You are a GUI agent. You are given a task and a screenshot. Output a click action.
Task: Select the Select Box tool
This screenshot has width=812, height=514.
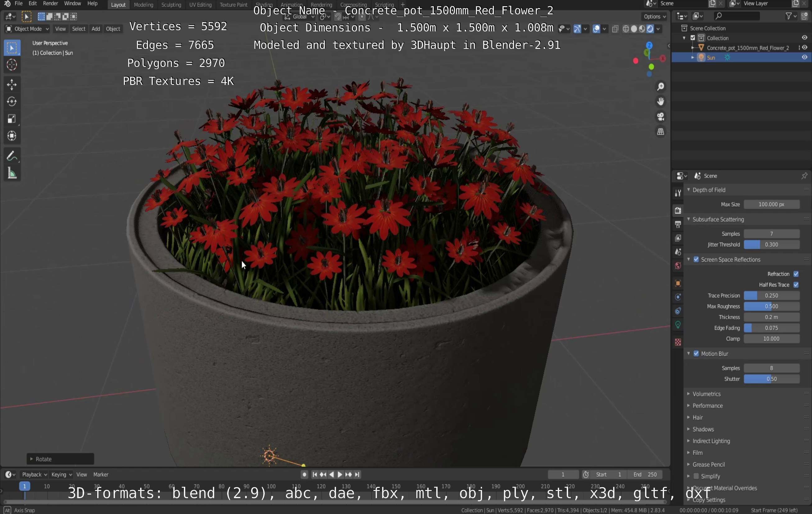(12, 48)
